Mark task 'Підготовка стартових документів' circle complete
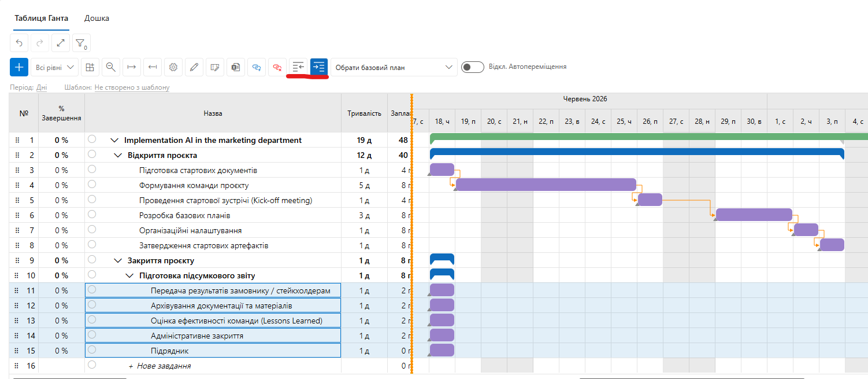 click(x=92, y=169)
